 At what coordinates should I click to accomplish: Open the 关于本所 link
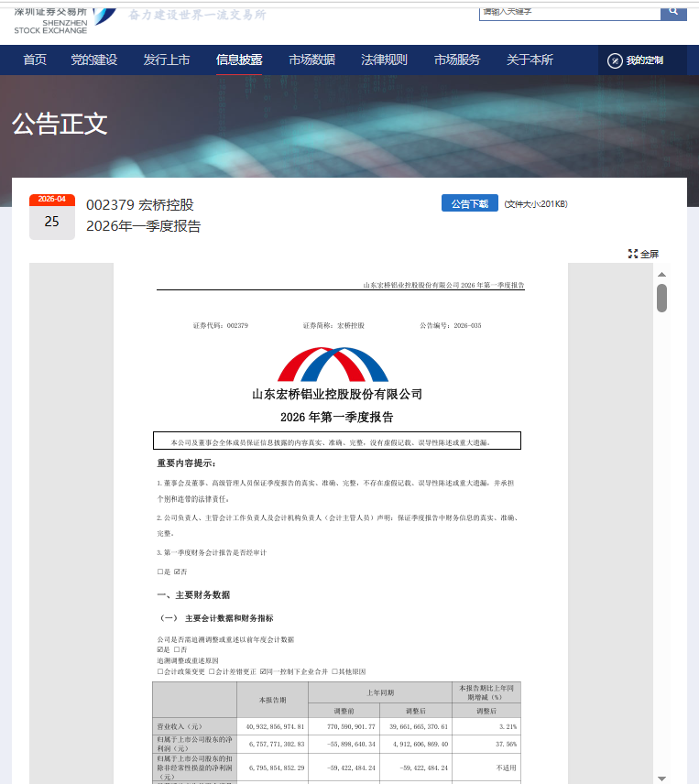pyautogui.click(x=530, y=60)
